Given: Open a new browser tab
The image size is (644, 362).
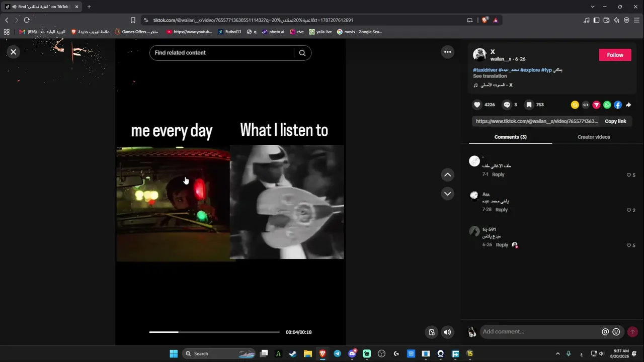Looking at the screenshot, I should coord(89,7).
